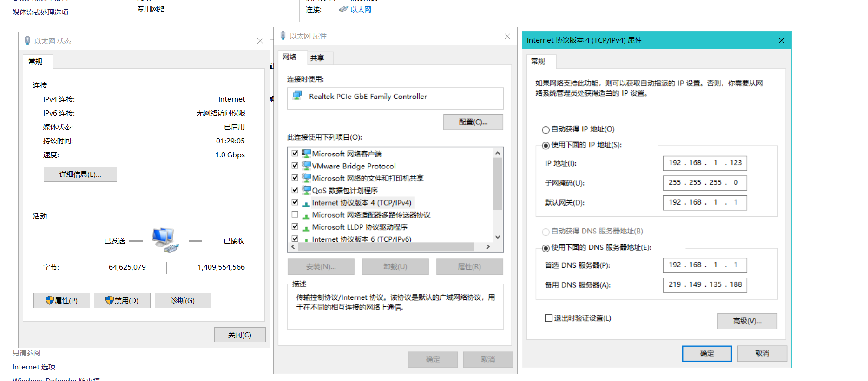
Task: Click horizontal scrollbar thumb in items list
Action: click(x=386, y=247)
